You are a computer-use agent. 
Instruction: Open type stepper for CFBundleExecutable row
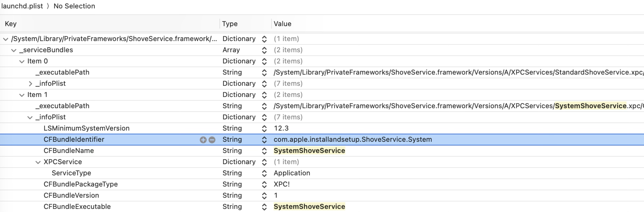coord(264,207)
